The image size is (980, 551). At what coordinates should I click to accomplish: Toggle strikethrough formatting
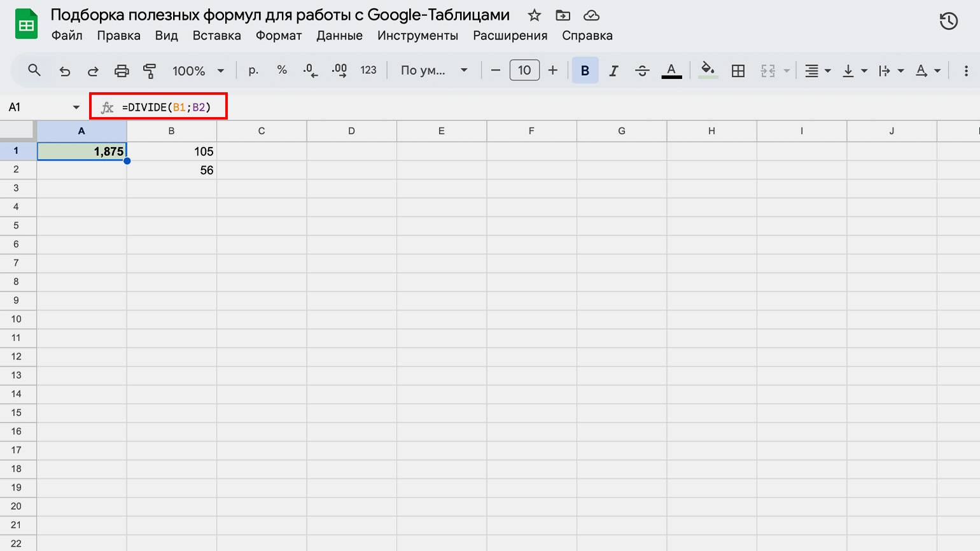click(x=642, y=71)
